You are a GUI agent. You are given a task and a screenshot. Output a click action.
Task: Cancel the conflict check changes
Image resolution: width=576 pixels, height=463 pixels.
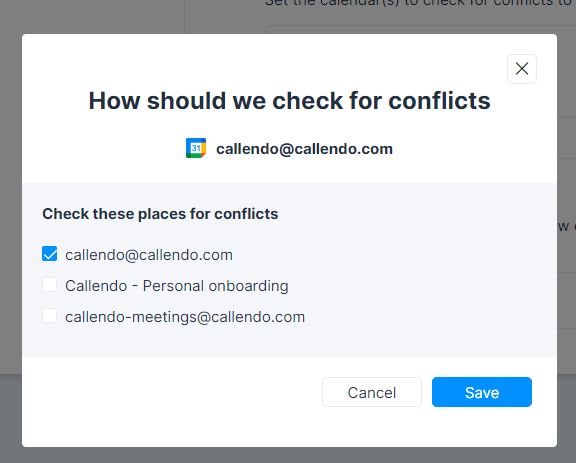coord(372,392)
